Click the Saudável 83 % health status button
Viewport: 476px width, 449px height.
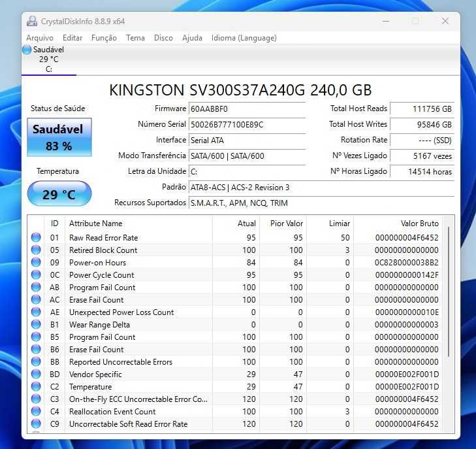click(59, 137)
